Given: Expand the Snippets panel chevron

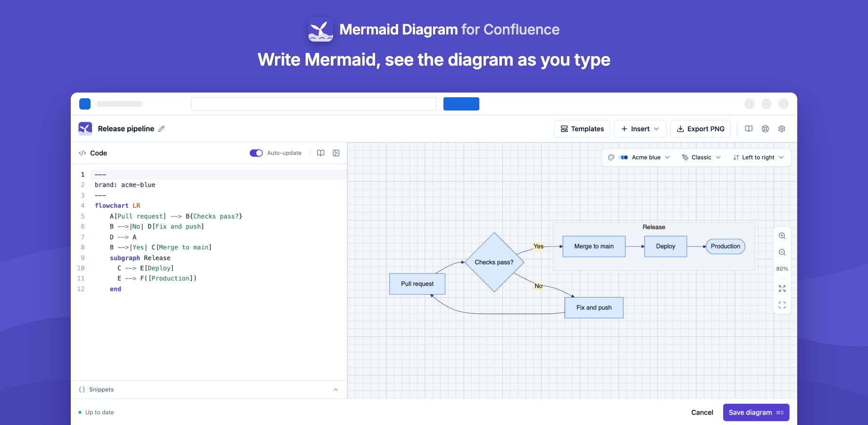Looking at the screenshot, I should 336,390.
